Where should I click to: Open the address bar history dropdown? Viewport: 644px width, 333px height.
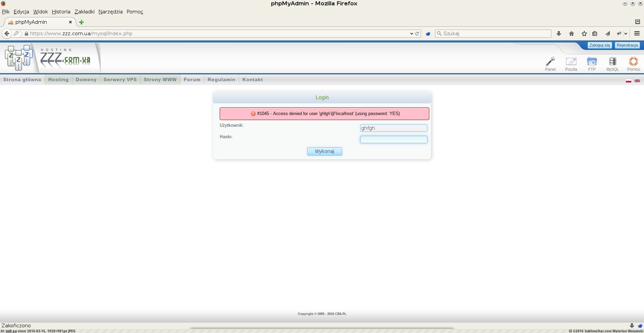coord(412,34)
